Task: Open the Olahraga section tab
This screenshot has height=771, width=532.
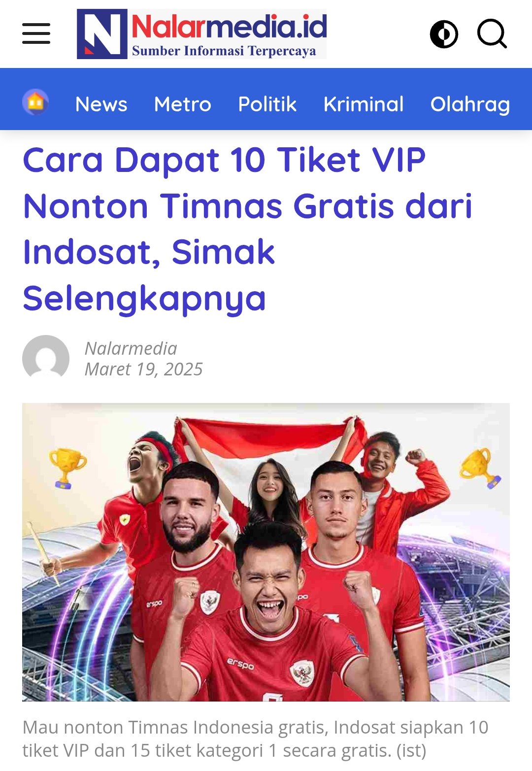Action: point(470,104)
